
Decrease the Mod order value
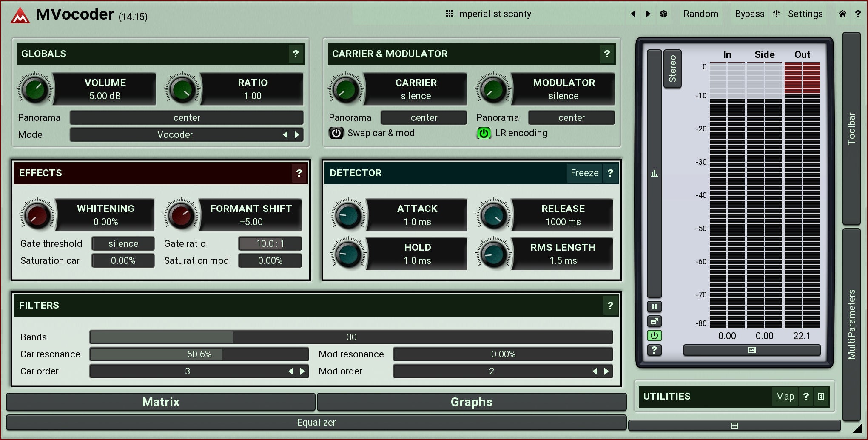pos(595,371)
